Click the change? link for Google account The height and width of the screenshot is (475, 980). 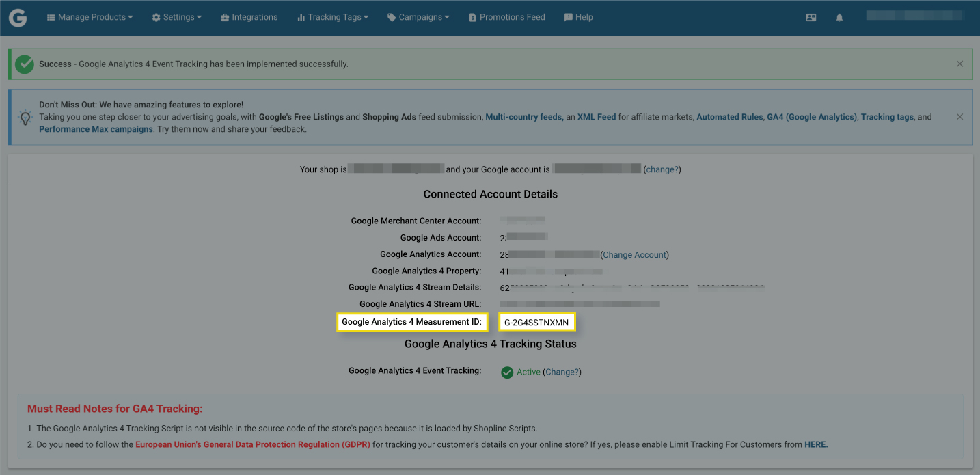click(x=662, y=169)
